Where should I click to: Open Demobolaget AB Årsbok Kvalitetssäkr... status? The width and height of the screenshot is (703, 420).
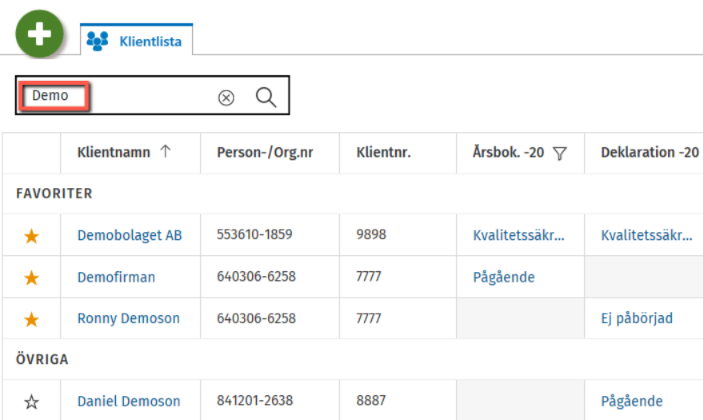[x=518, y=235]
